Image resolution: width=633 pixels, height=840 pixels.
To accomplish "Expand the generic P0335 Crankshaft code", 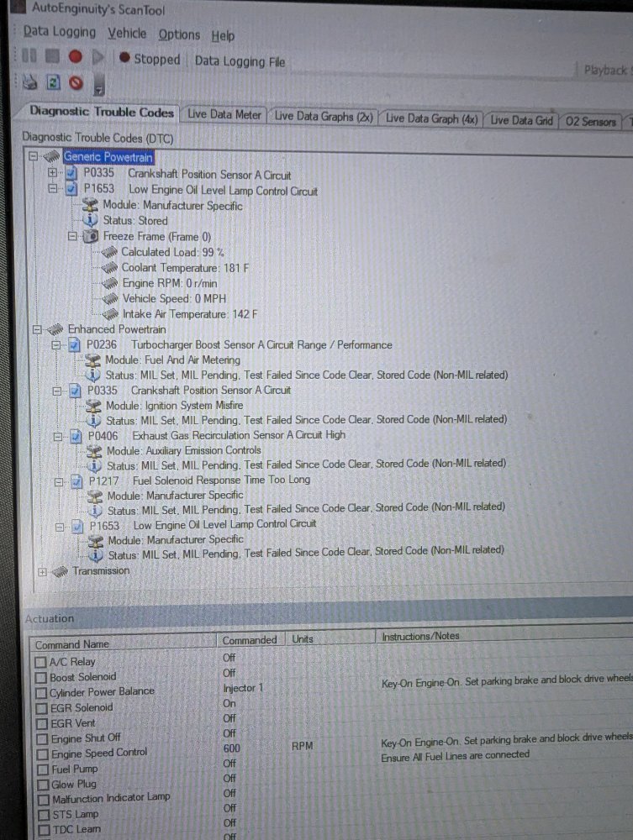I will (54, 175).
